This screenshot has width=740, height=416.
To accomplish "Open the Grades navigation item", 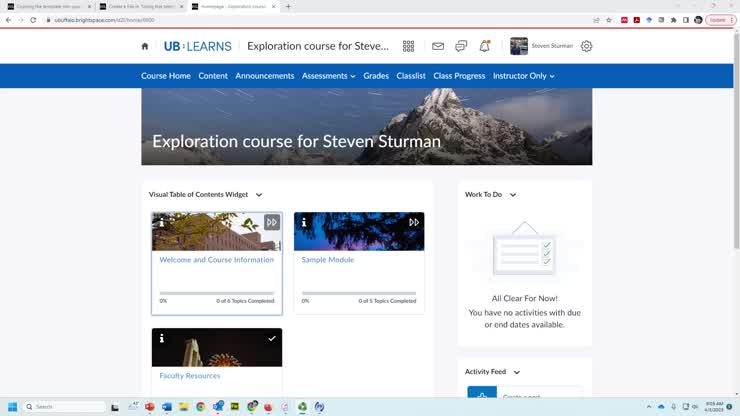I will tap(376, 76).
